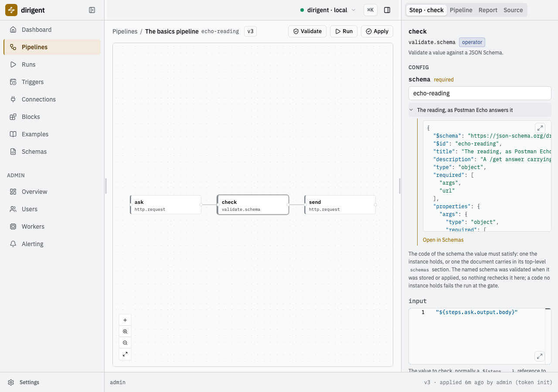The image size is (558, 392).
Task: Open Schemas from the sidebar
Action: point(52,152)
